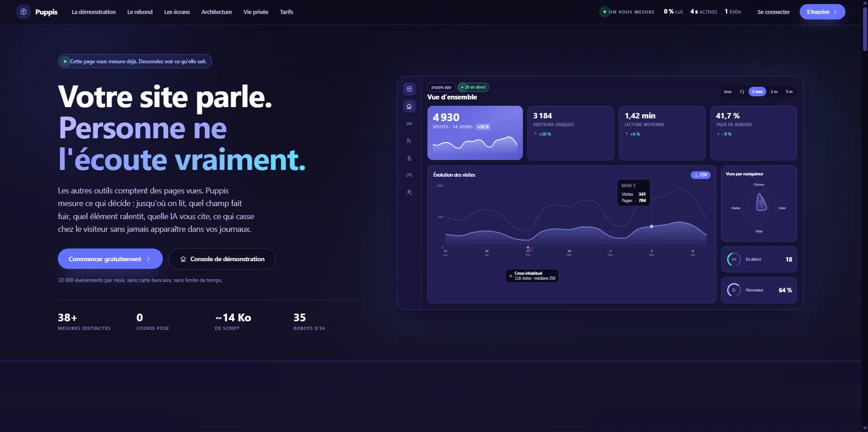Viewport: 868px width, 432px height.
Task: Click the 'Cette page vous mesure déjà' banner
Action: click(x=135, y=61)
